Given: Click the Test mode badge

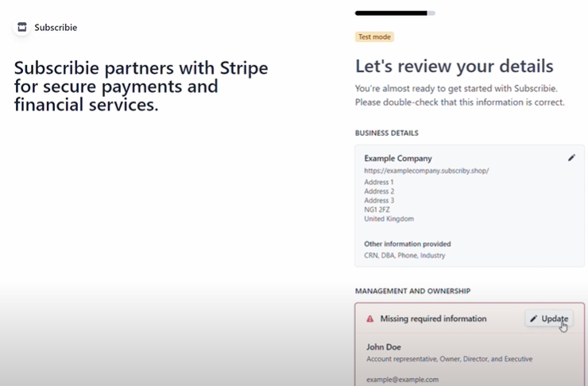Looking at the screenshot, I should click(x=374, y=37).
